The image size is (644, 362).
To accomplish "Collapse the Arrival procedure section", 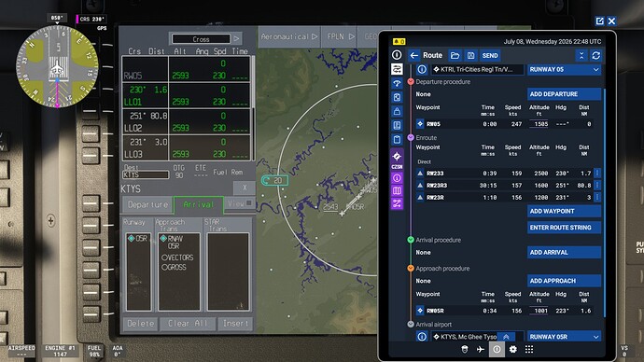I will 411,240.
